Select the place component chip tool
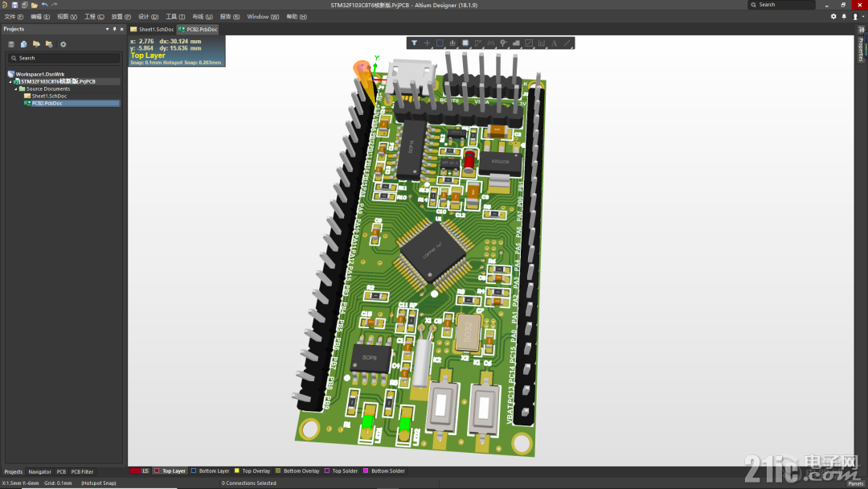868x489 pixels. click(x=465, y=43)
